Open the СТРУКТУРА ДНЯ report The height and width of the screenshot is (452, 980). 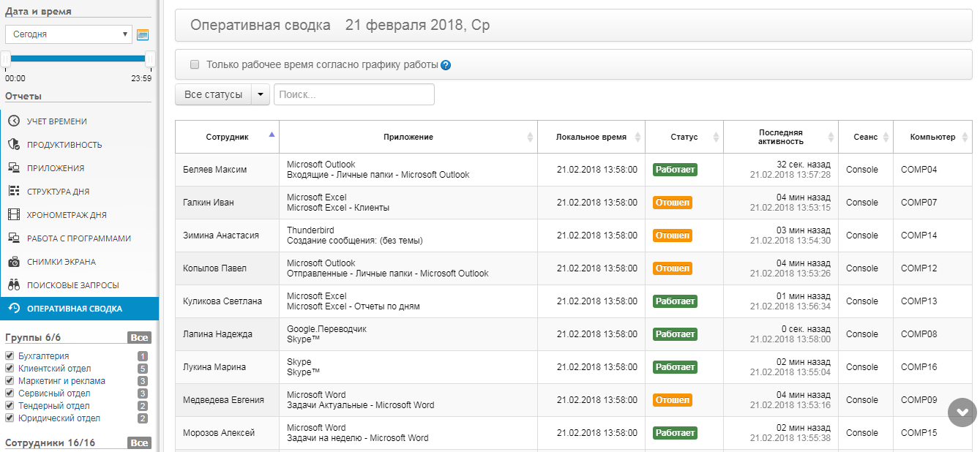(x=59, y=192)
